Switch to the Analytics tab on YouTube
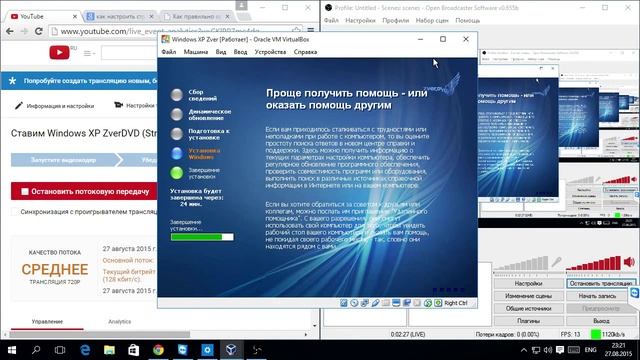Image resolution: width=640 pixels, height=360 pixels. pyautogui.click(x=120, y=322)
